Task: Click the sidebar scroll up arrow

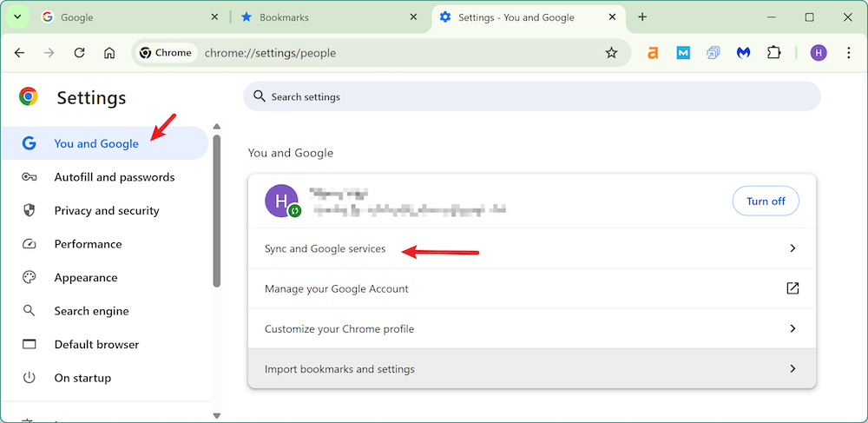Action: pyautogui.click(x=217, y=127)
